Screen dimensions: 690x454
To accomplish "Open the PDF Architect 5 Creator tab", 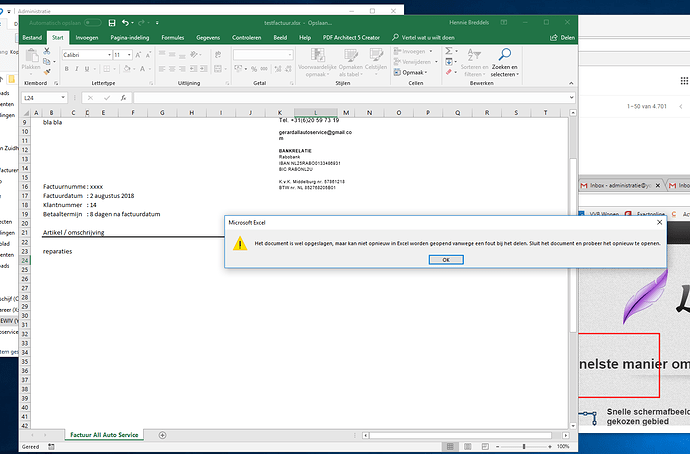I will (351, 37).
